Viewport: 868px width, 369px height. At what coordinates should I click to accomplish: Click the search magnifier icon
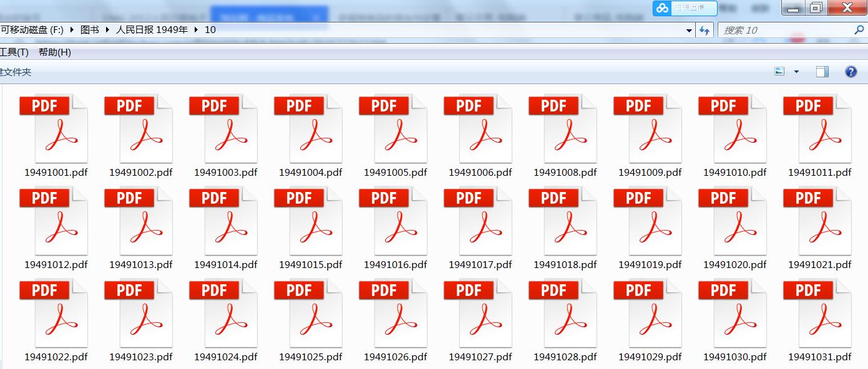click(859, 30)
